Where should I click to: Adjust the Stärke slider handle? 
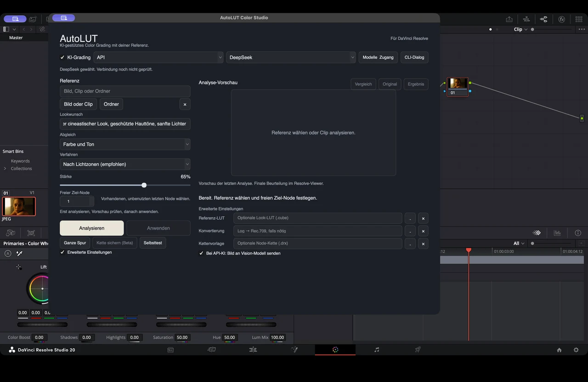tap(144, 185)
